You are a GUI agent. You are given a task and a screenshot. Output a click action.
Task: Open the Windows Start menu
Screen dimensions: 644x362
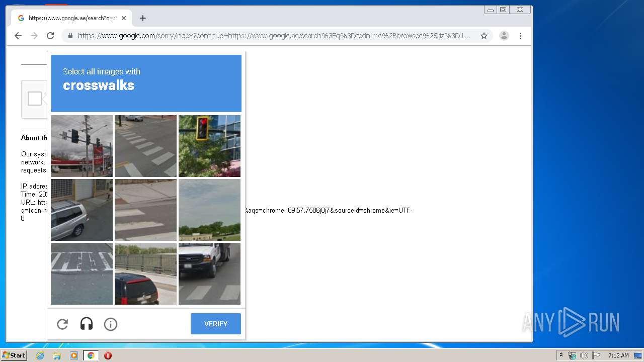(14, 355)
